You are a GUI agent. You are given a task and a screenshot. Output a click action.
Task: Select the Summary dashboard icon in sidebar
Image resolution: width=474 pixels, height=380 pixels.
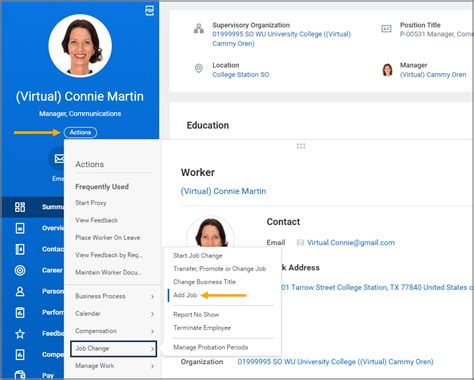click(x=20, y=207)
